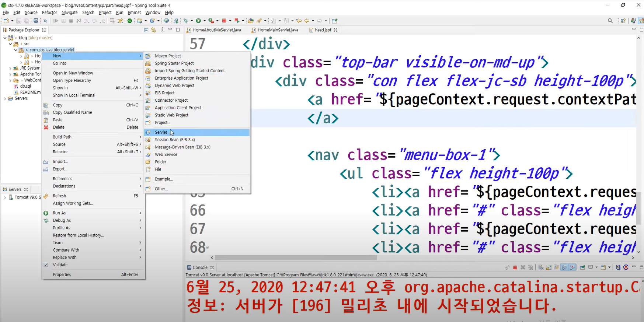The height and width of the screenshot is (322, 644).
Task: Expand the Servers project node
Action: [x=5, y=98]
